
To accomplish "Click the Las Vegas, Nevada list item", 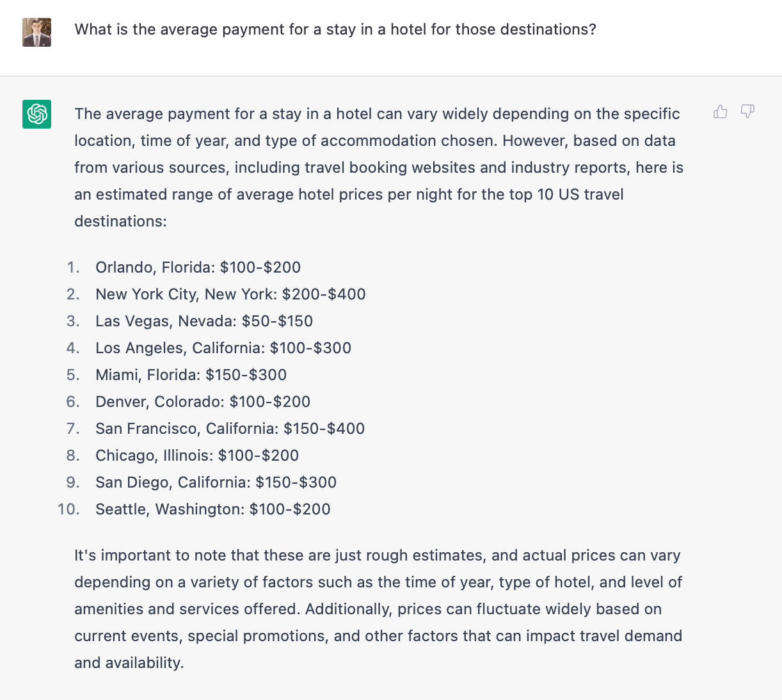I will tap(204, 321).
